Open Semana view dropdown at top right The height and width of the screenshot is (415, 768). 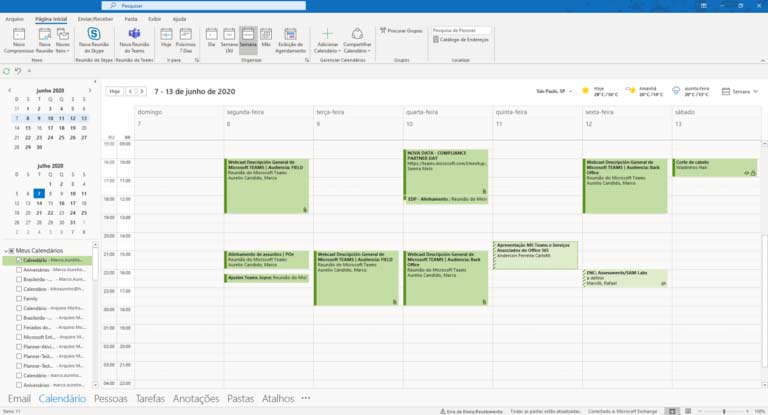click(740, 91)
